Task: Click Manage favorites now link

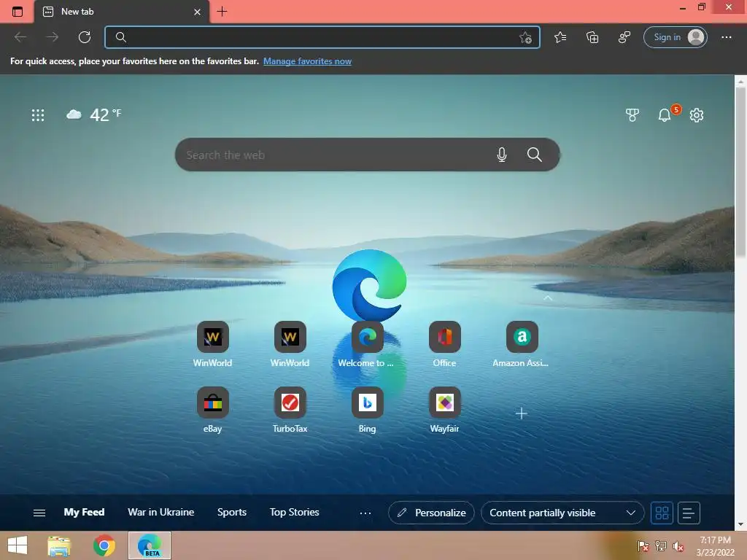Action: (307, 61)
